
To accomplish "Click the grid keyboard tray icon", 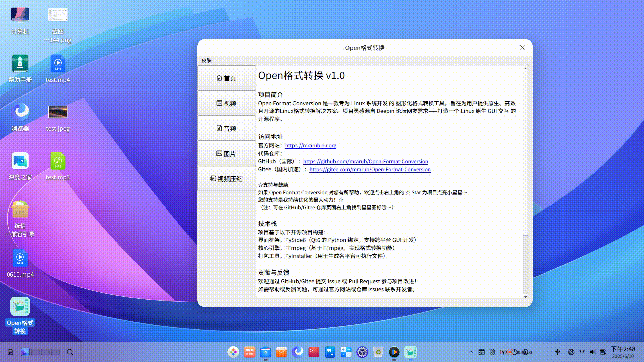I will pos(482,352).
